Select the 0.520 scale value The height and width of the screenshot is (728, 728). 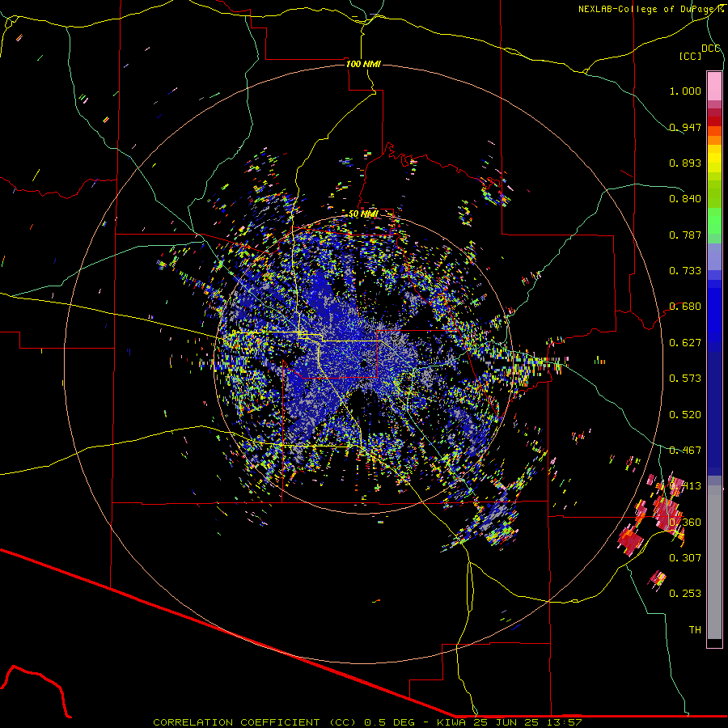pos(685,415)
